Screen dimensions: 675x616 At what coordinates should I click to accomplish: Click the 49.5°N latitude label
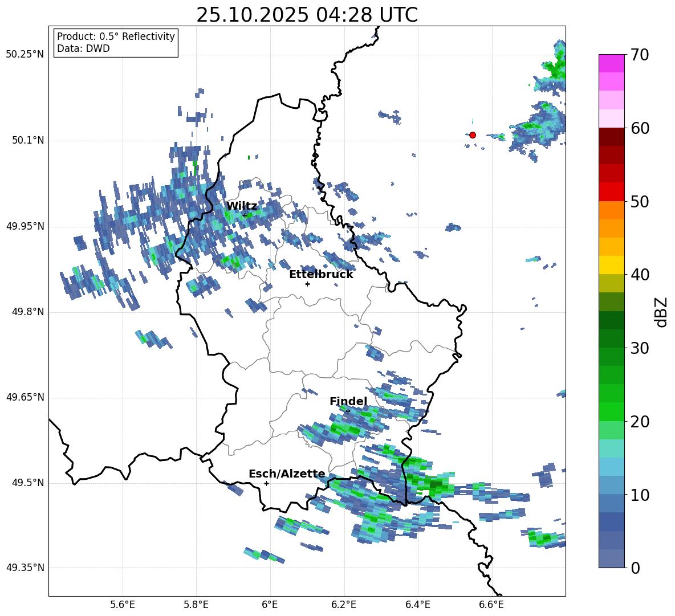pos(29,483)
